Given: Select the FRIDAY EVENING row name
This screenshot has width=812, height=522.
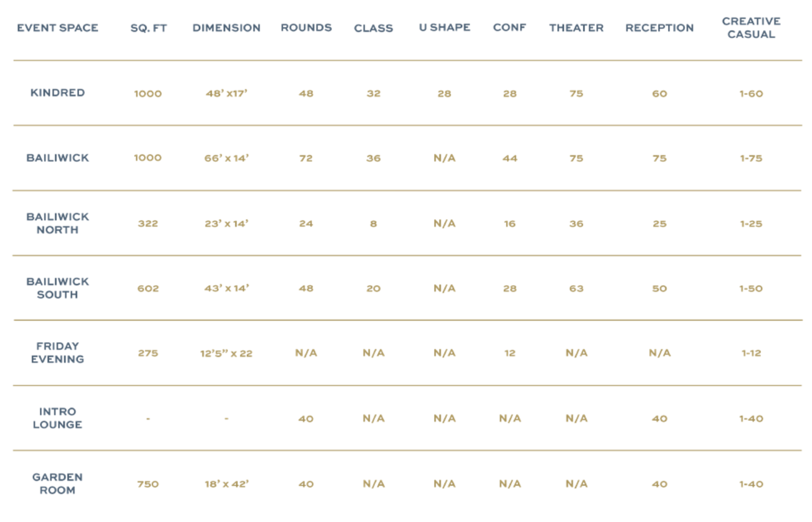Looking at the screenshot, I should (58, 353).
